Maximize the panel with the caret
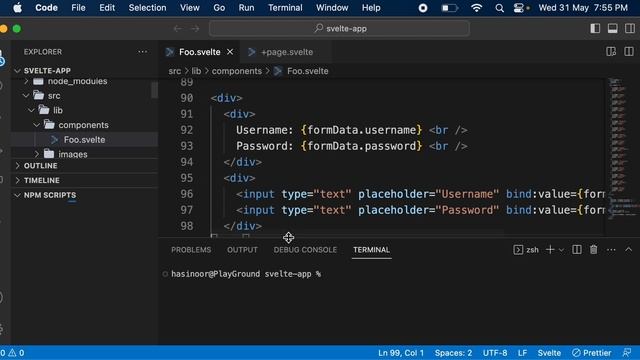 pos(629,249)
